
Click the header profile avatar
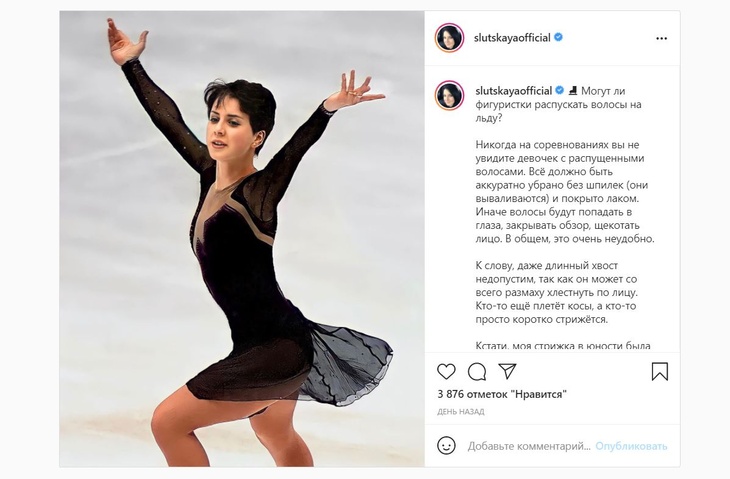(x=449, y=38)
